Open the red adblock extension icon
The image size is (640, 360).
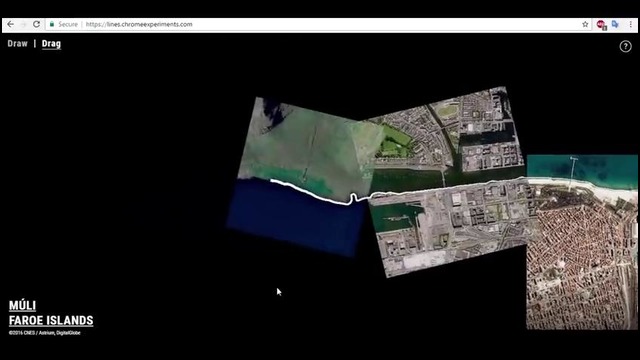coord(601,25)
